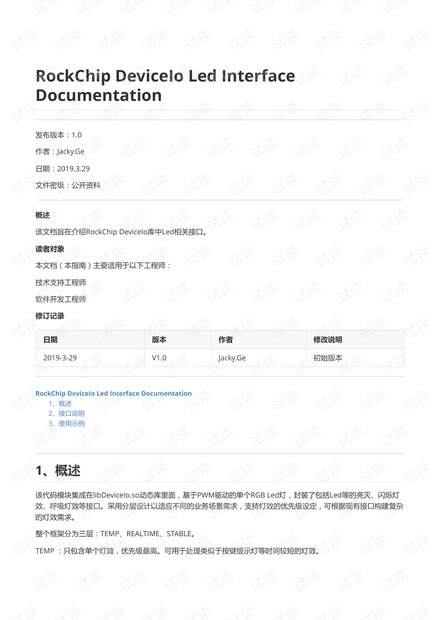Click the 'Jacky.Ge' table cell
This screenshot has height=620, width=440.
pos(259,358)
